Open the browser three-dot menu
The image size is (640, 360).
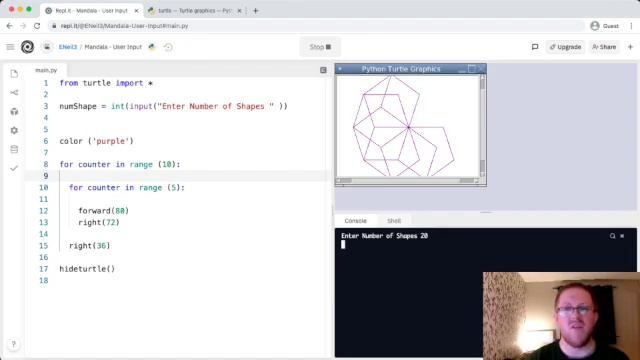point(631,26)
